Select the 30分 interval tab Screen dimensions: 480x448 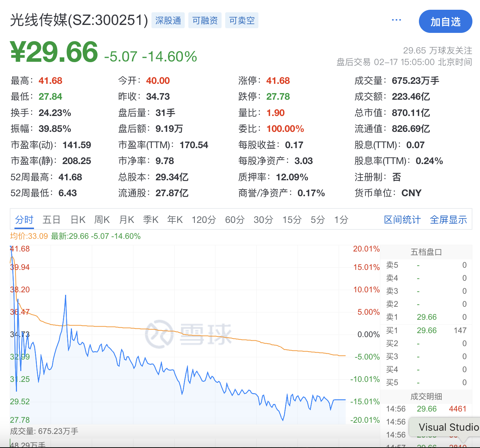(x=263, y=220)
